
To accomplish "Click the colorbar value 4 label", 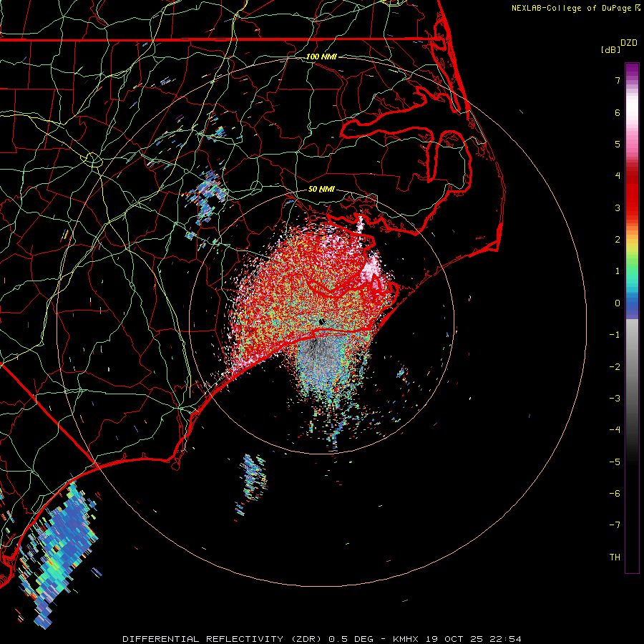I will [618, 176].
